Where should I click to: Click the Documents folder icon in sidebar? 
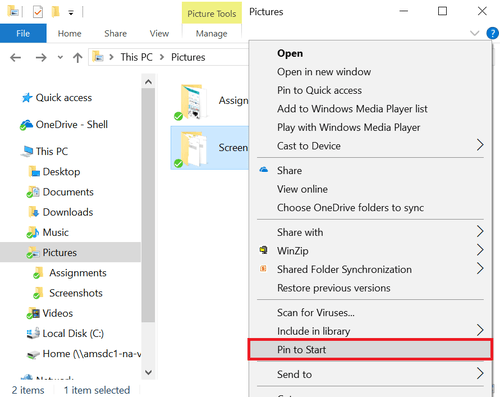[33, 192]
